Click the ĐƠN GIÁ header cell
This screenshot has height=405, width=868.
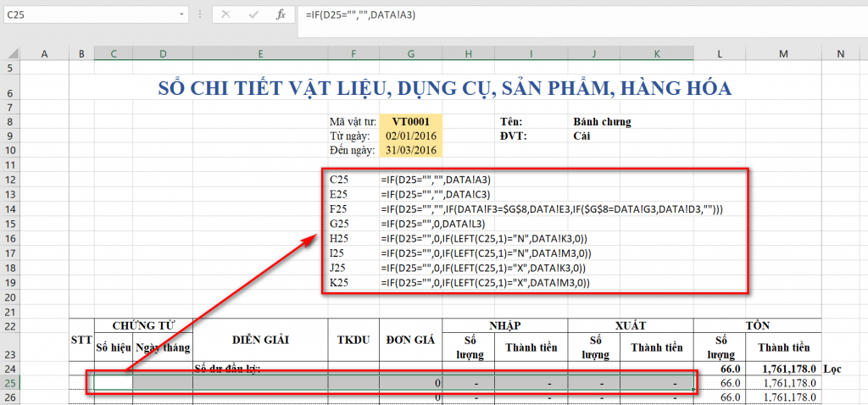point(411,340)
